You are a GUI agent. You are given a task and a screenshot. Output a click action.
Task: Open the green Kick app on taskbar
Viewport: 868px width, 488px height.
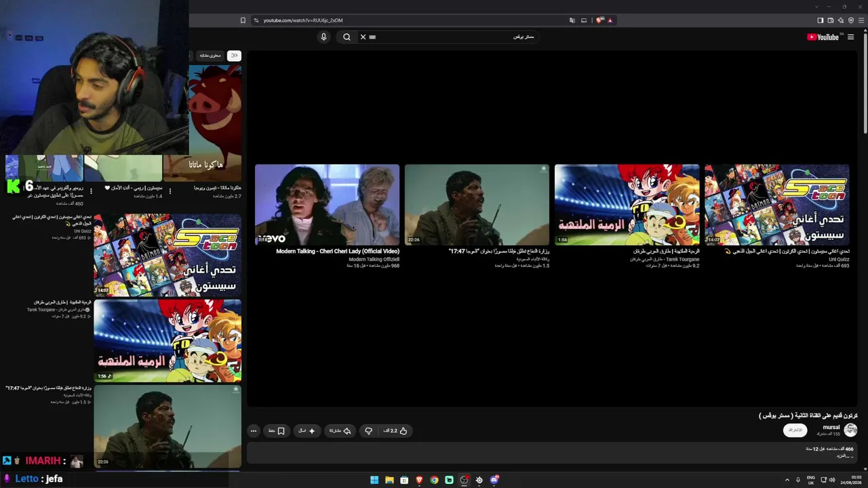449,480
